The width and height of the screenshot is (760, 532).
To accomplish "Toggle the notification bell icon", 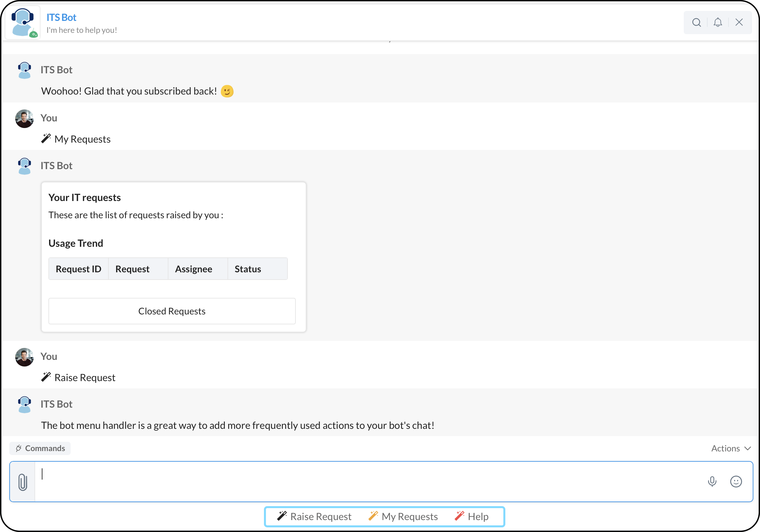I will click(718, 23).
